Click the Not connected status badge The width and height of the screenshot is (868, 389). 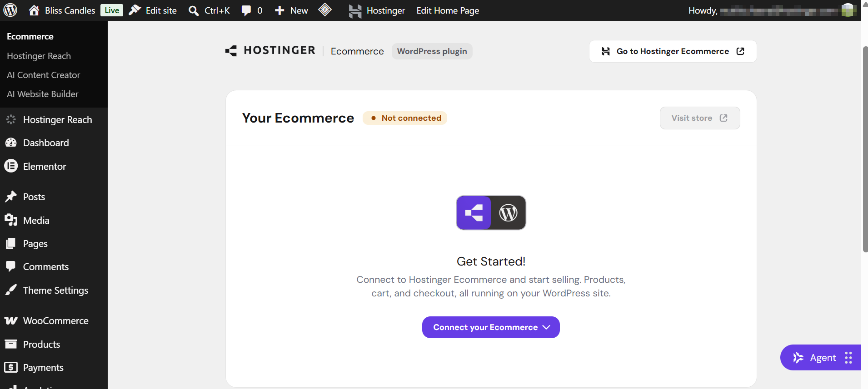coord(405,118)
